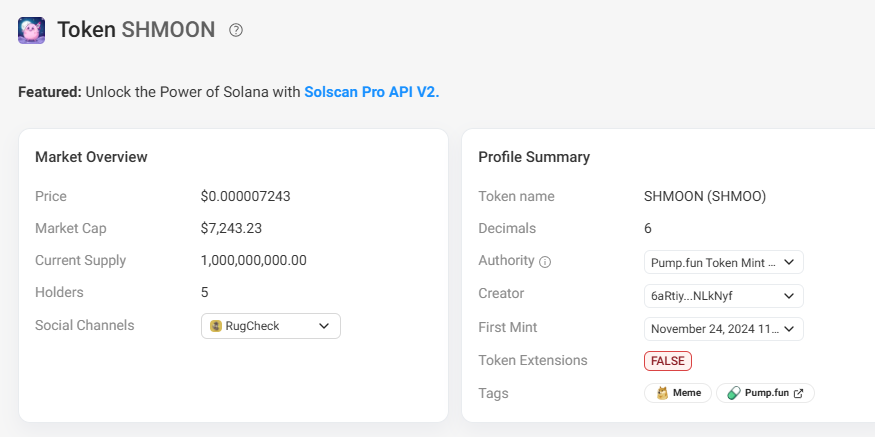Click the Token Extensions label
Image resolution: width=875 pixels, height=437 pixels.
[x=533, y=361]
